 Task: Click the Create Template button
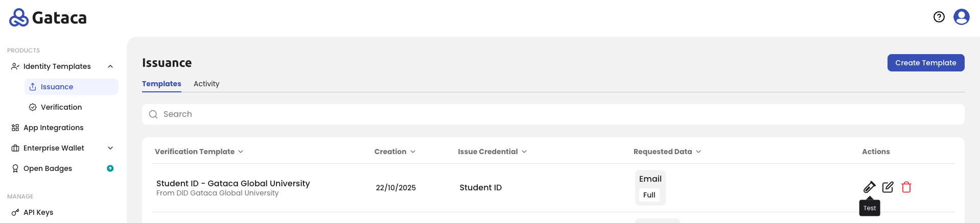point(926,63)
